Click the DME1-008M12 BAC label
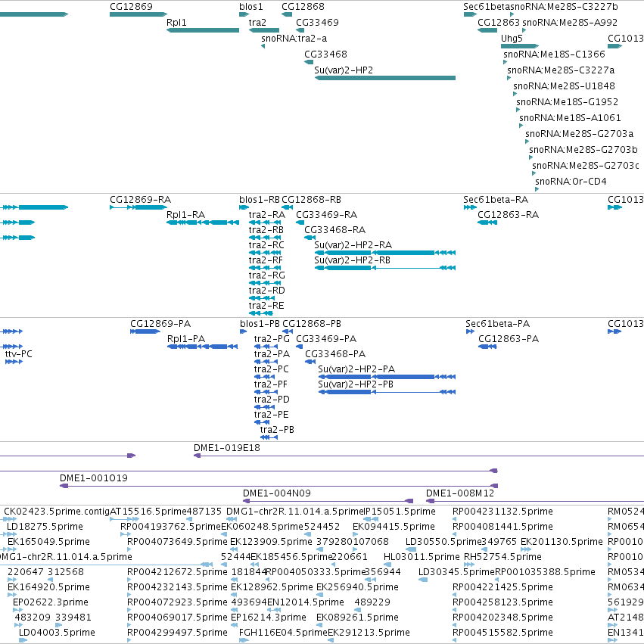This screenshot has width=644, height=644. [459, 493]
